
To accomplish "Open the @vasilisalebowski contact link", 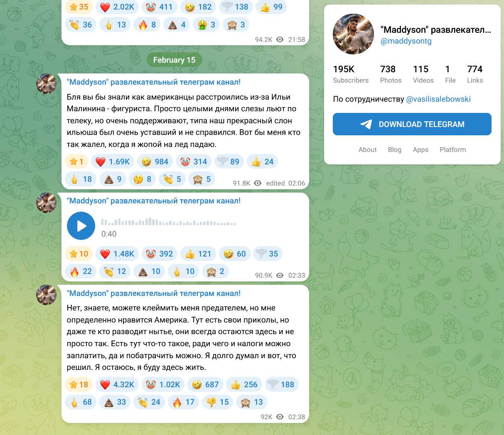I will pos(438,99).
